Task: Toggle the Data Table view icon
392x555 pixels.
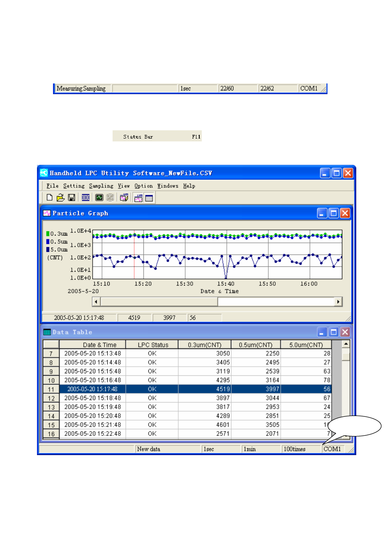Action: tap(149, 198)
